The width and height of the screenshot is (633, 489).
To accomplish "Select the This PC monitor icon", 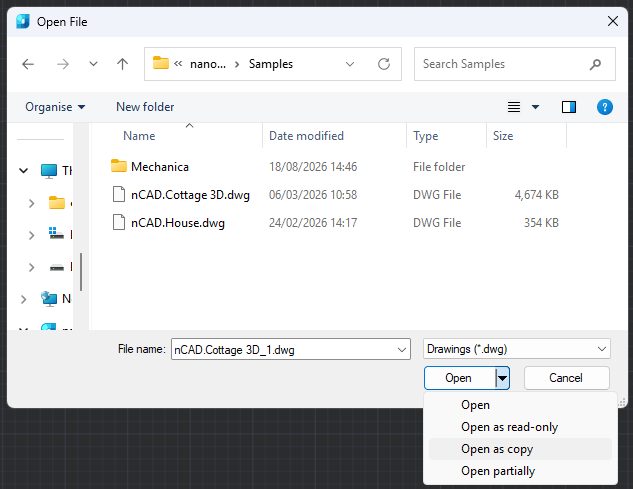I will pyautogui.click(x=49, y=171).
